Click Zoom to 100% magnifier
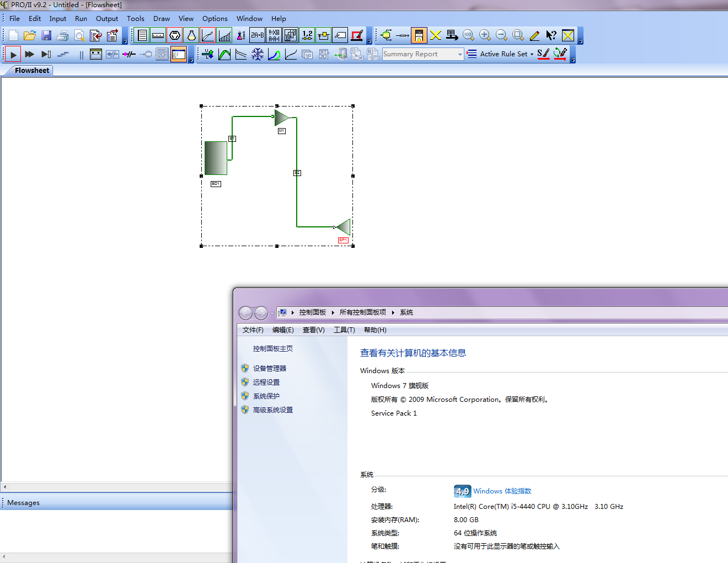 click(x=468, y=36)
